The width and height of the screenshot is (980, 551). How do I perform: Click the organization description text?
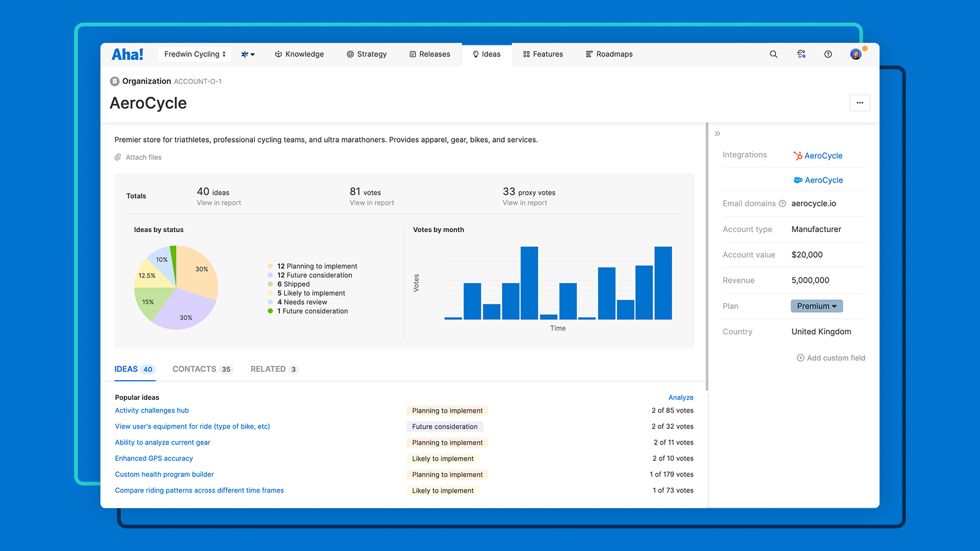(x=326, y=140)
